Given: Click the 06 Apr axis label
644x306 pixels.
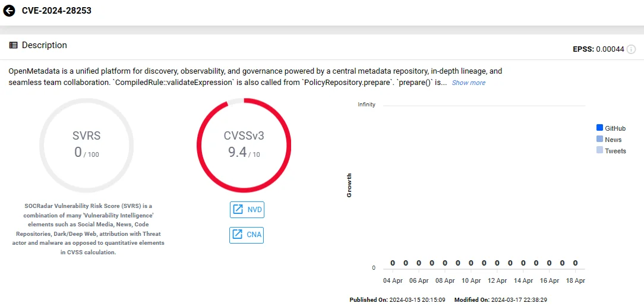Looking at the screenshot, I should pos(418,281).
